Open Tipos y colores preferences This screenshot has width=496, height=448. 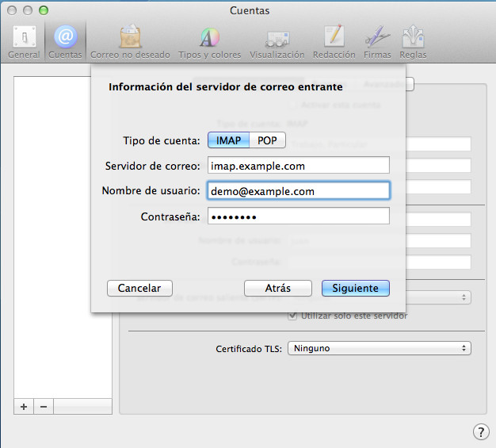point(209,42)
